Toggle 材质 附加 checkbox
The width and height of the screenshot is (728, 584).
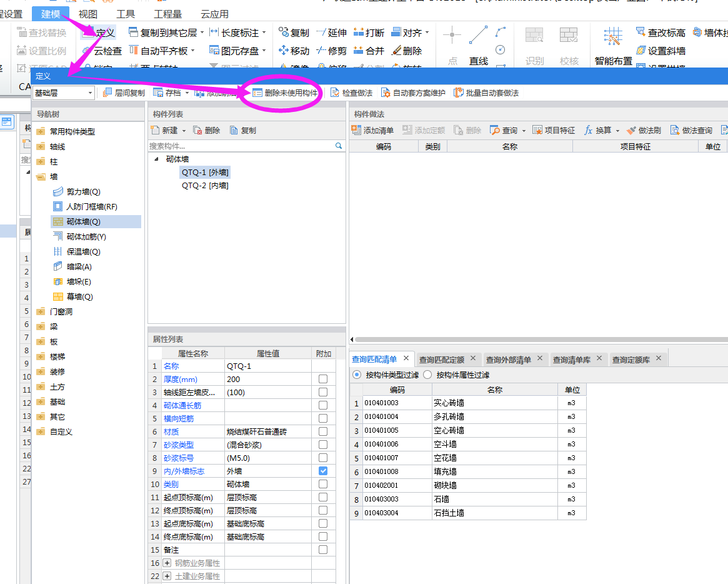click(323, 431)
